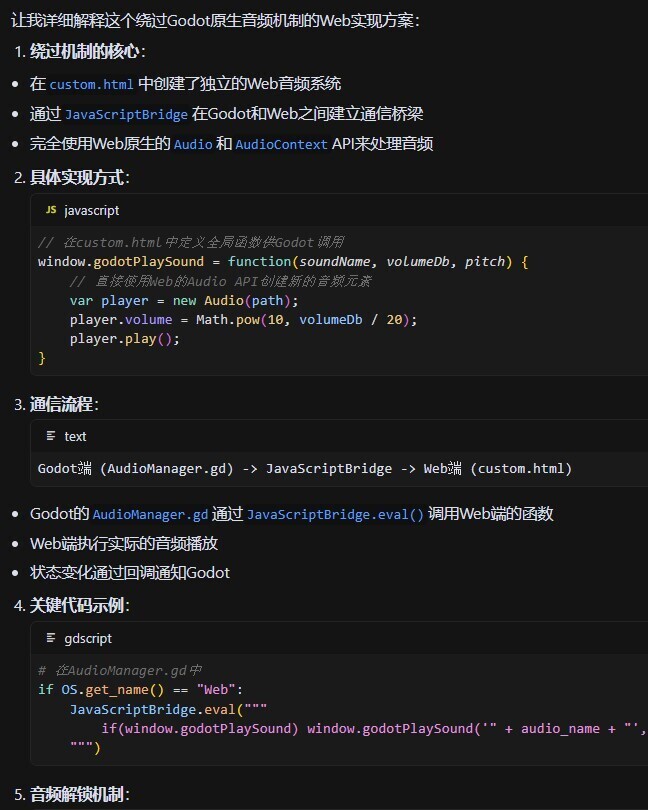648x810 pixels.
Task: Click the heading '绕过机制的核心'
Action: point(84,52)
